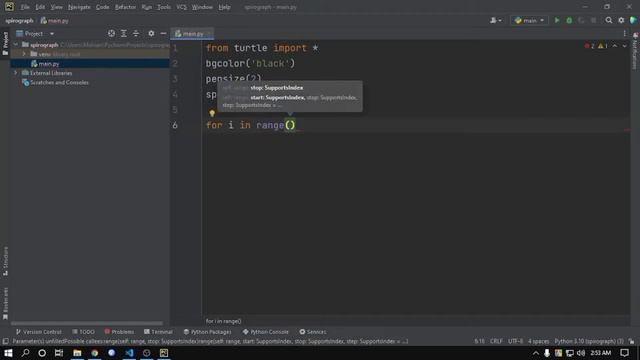
Task: Open the Python Console tool window
Action: click(x=265, y=332)
